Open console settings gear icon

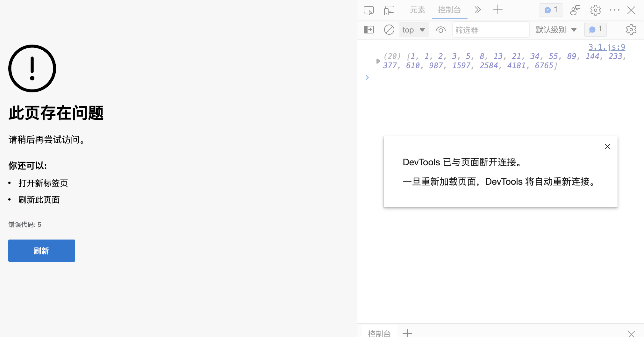click(631, 30)
